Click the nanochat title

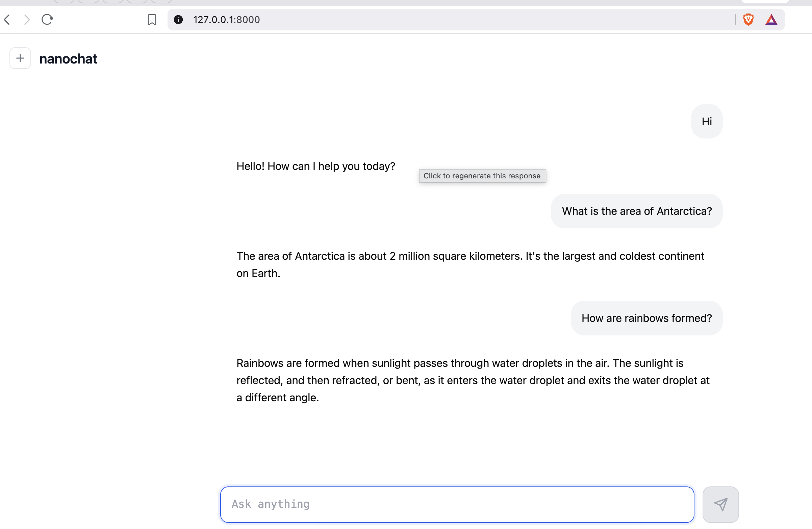point(68,59)
